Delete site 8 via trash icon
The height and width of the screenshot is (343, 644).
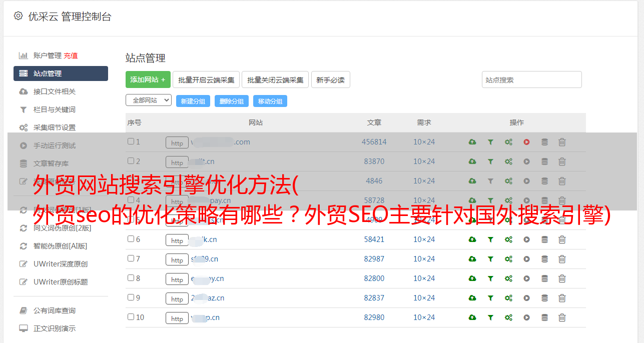pos(562,278)
